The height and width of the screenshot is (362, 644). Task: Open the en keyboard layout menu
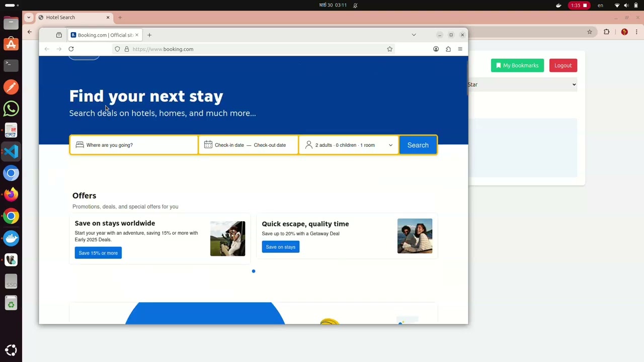pos(600,5)
